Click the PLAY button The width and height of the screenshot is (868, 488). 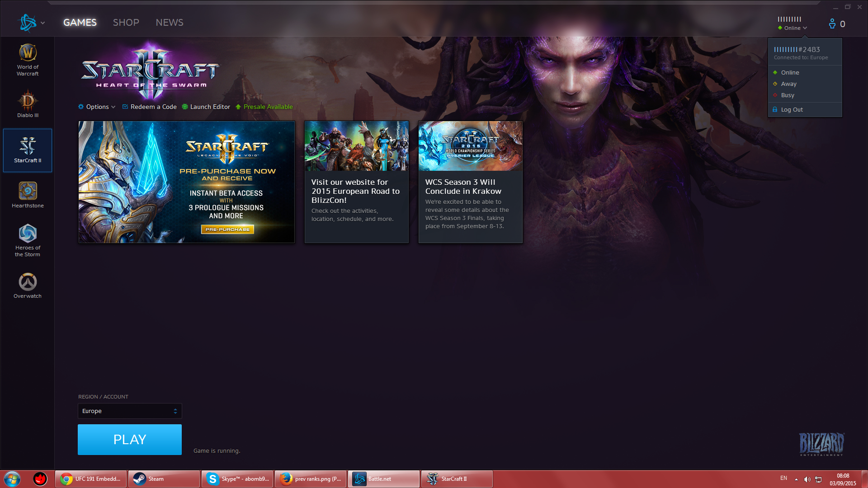click(130, 439)
